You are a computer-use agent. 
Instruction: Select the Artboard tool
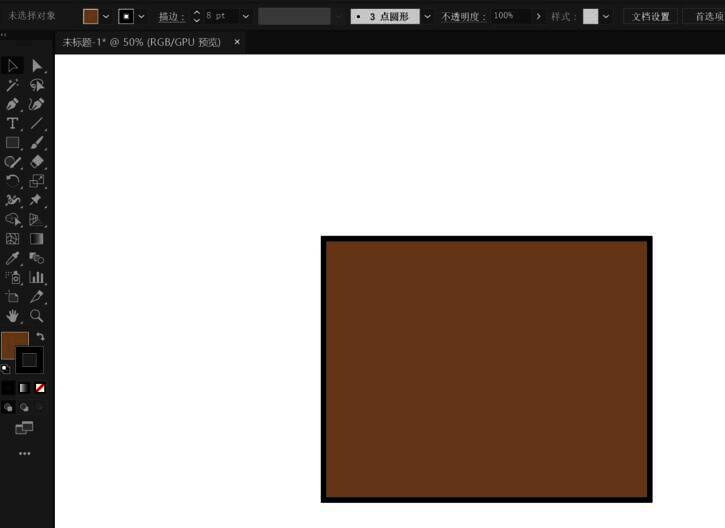12,297
